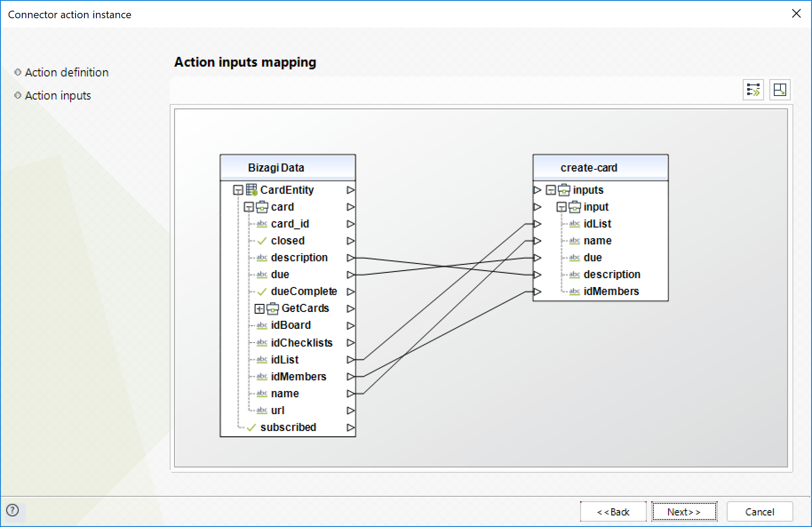The width and height of the screenshot is (812, 527).
Task: Open the help question mark icon
Action: tap(12, 510)
